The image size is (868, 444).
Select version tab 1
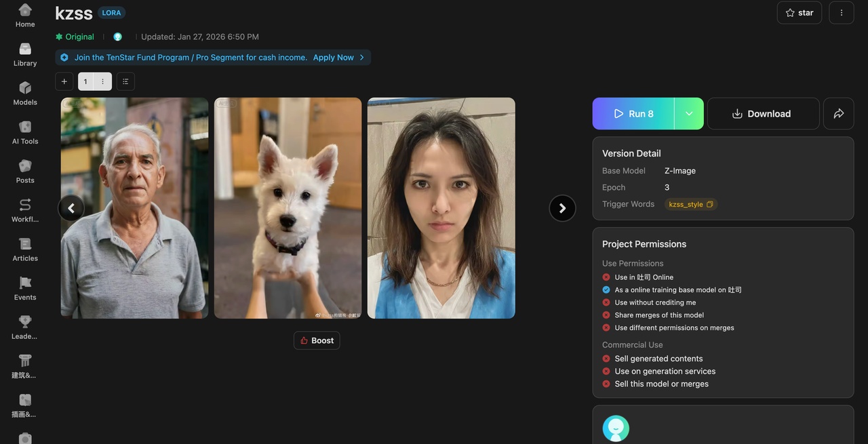click(x=85, y=81)
